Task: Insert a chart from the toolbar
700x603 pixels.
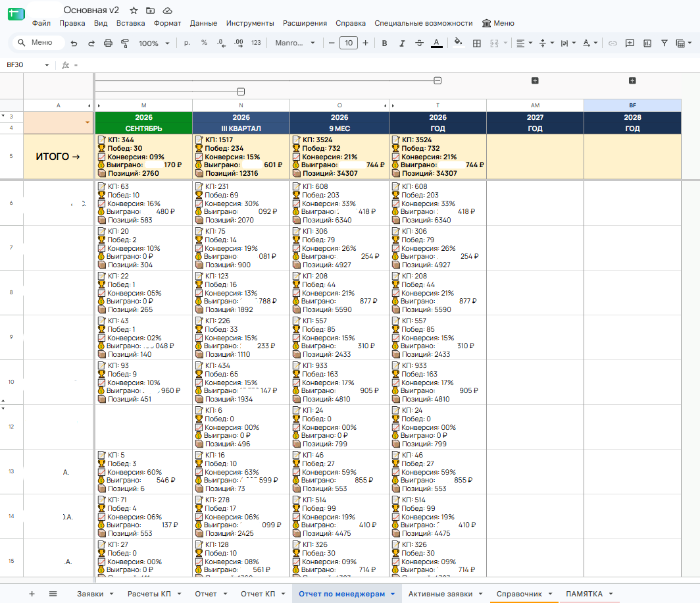Action: click(x=647, y=43)
